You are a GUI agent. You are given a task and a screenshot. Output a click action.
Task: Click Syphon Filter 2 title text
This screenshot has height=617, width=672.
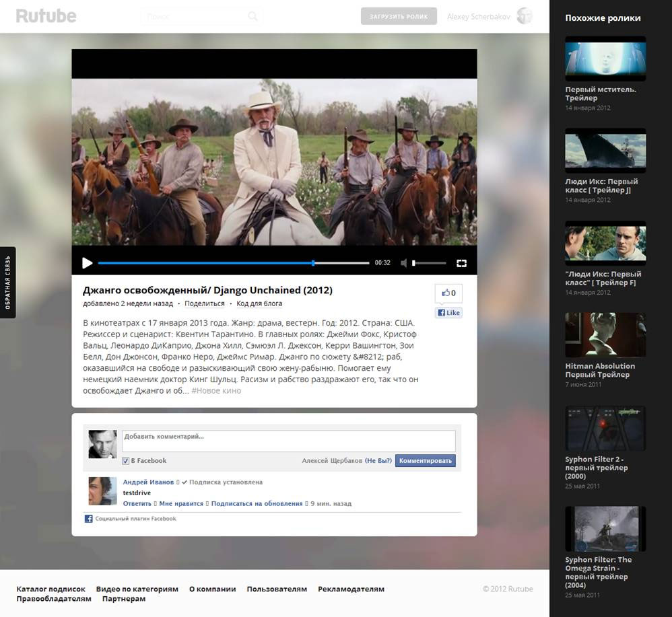(x=596, y=468)
